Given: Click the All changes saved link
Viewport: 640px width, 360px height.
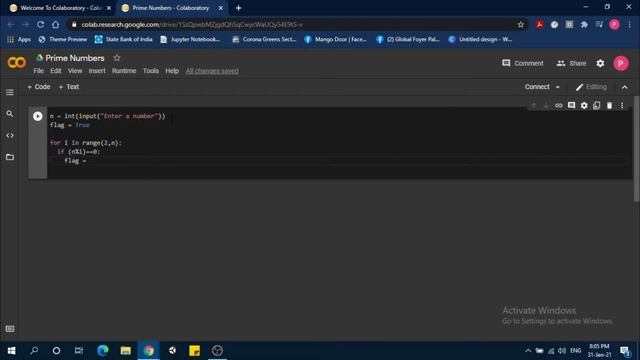Looking at the screenshot, I should [212, 71].
